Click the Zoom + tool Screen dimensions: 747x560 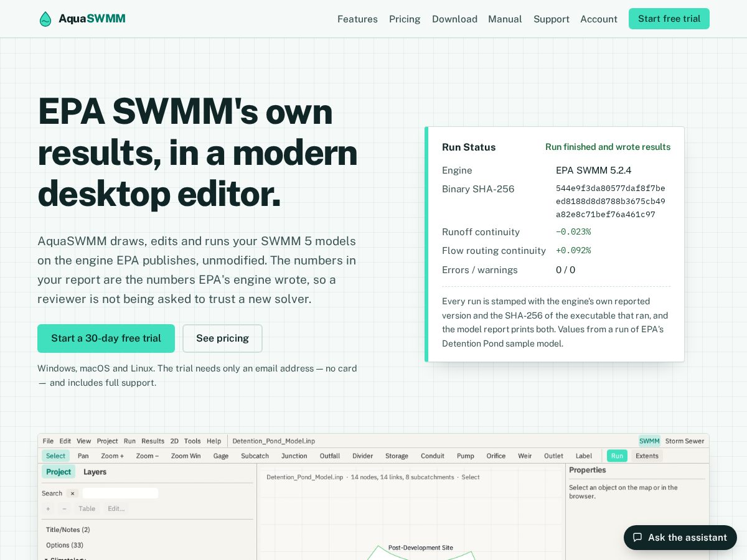113,456
